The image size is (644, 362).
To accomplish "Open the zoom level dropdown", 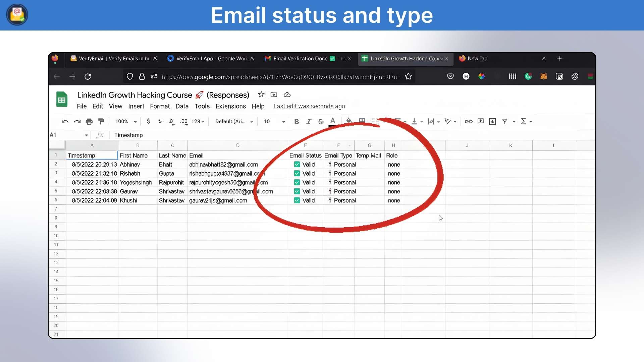I will pos(126,121).
